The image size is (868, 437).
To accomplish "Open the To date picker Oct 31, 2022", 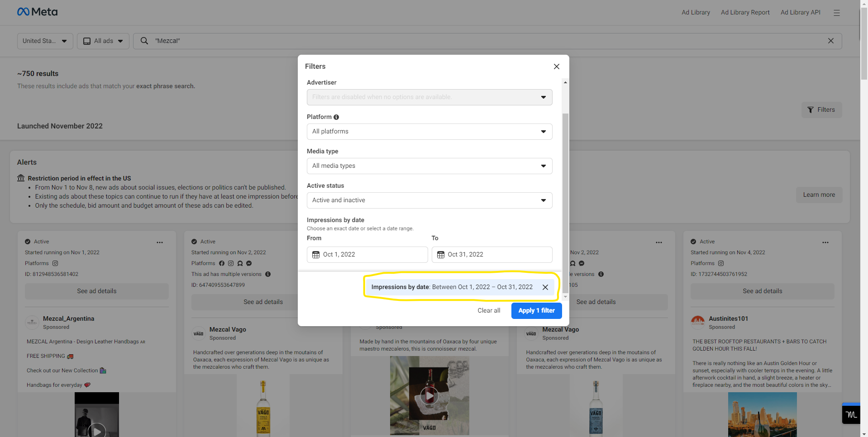I will 492,255.
